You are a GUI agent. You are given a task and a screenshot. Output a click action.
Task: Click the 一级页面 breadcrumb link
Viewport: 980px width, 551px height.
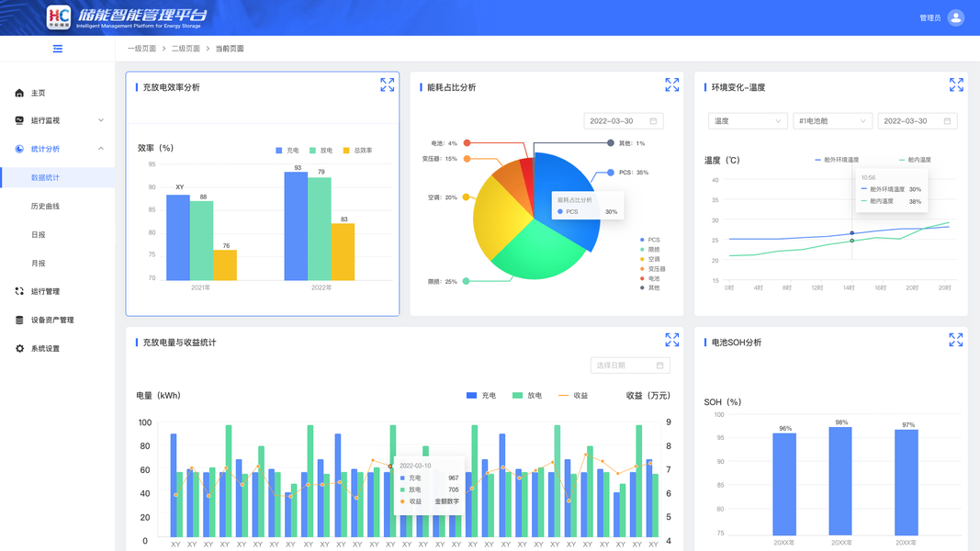141,49
